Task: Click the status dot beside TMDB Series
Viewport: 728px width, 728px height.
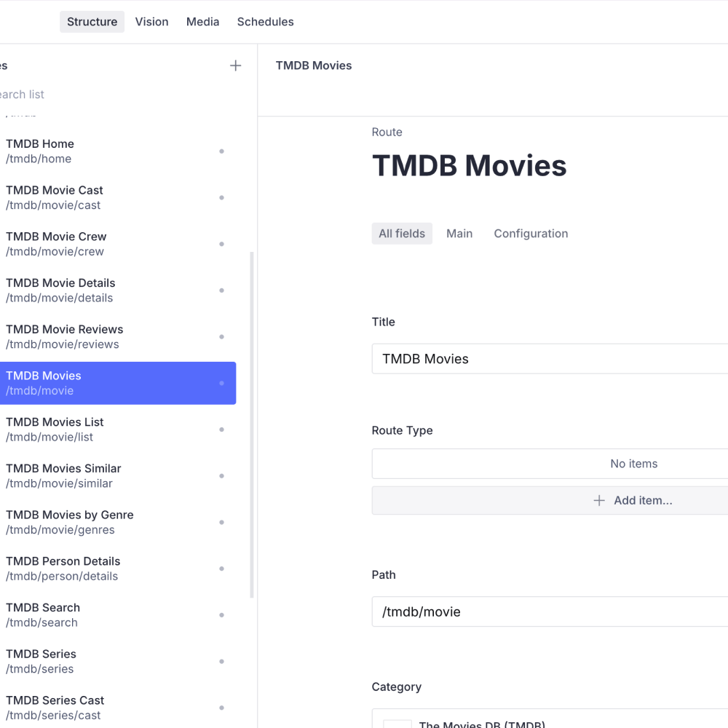Action: (221, 661)
